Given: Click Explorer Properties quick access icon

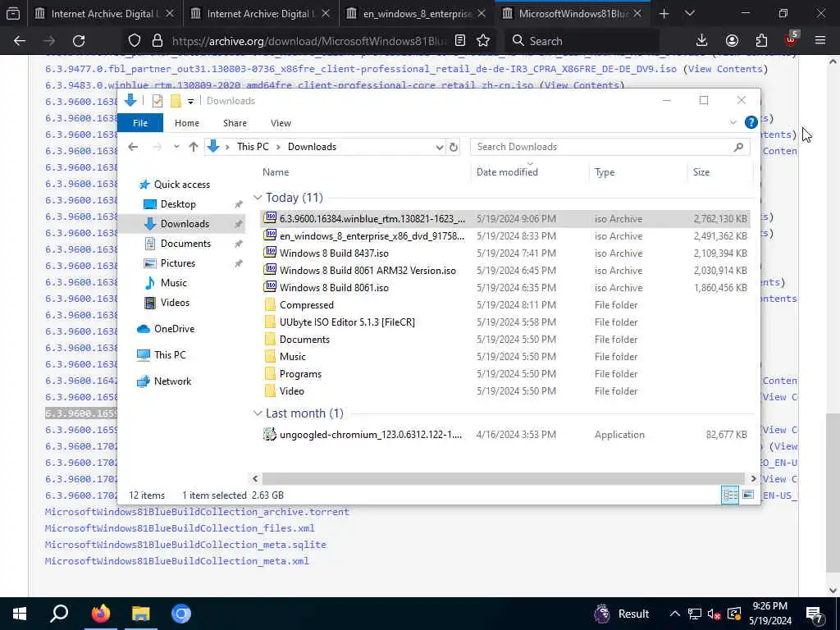Looking at the screenshot, I should (x=157, y=101).
